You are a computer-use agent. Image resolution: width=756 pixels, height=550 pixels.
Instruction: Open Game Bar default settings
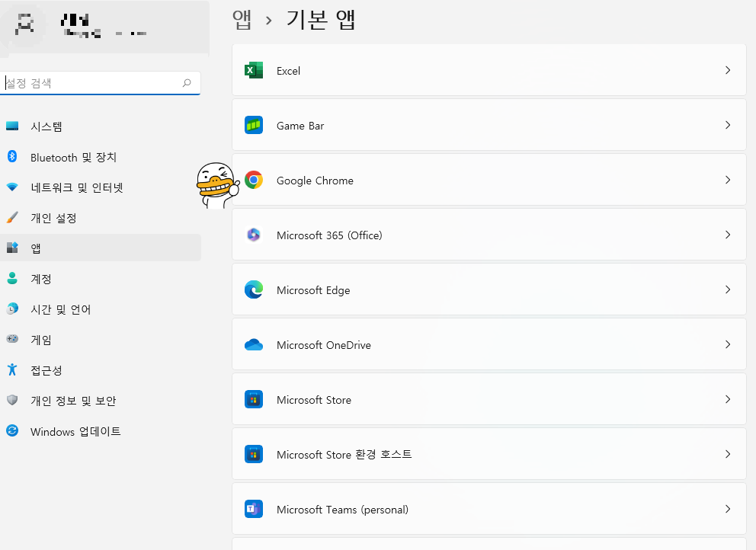[x=489, y=126]
